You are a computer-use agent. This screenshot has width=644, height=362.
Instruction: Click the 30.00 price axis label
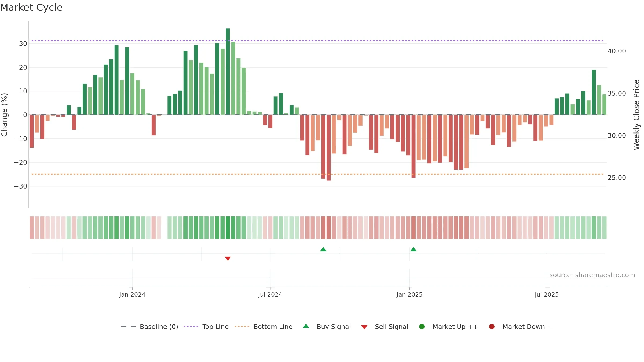tap(617, 136)
